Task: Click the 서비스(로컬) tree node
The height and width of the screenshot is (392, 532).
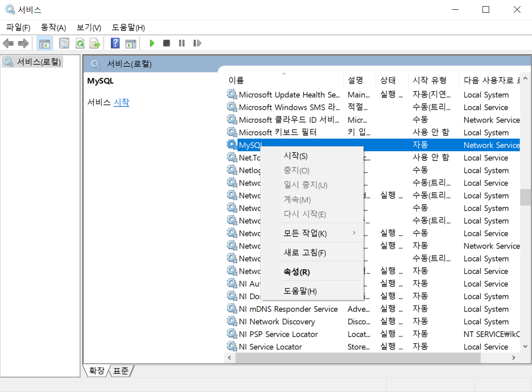Action: click(33, 62)
